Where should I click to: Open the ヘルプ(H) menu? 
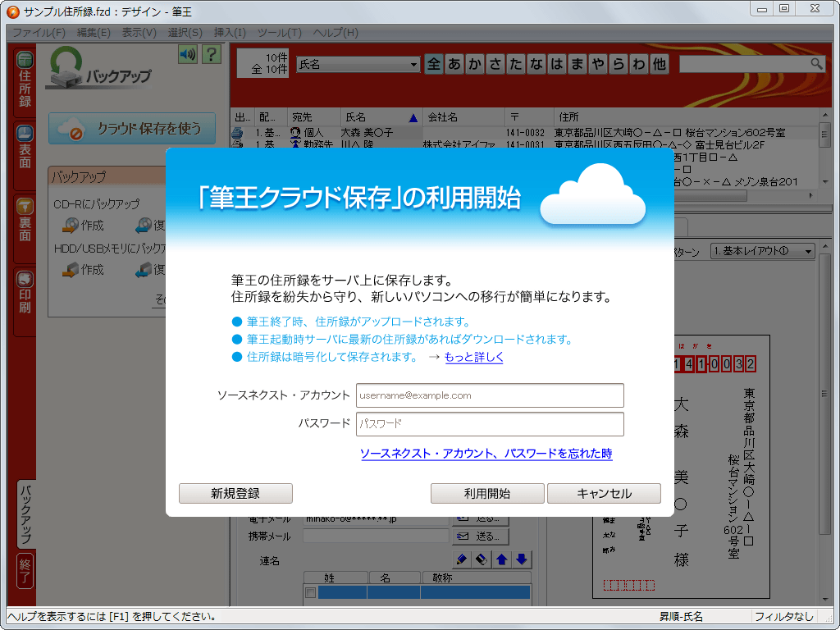(x=335, y=33)
